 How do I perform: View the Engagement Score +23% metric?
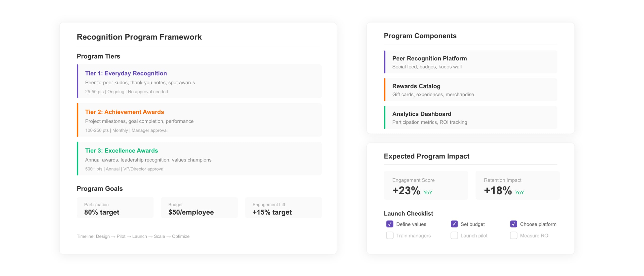pyautogui.click(x=426, y=185)
